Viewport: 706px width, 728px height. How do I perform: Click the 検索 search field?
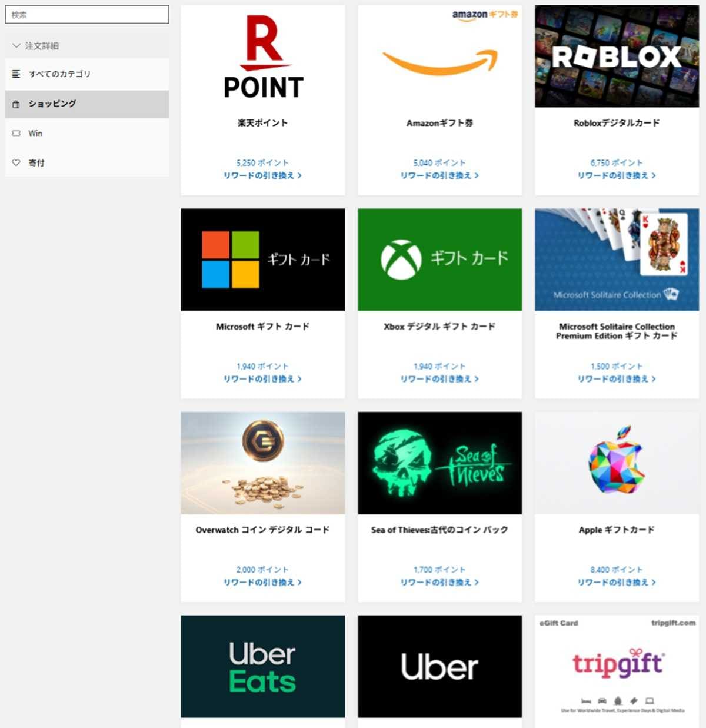pos(86,14)
